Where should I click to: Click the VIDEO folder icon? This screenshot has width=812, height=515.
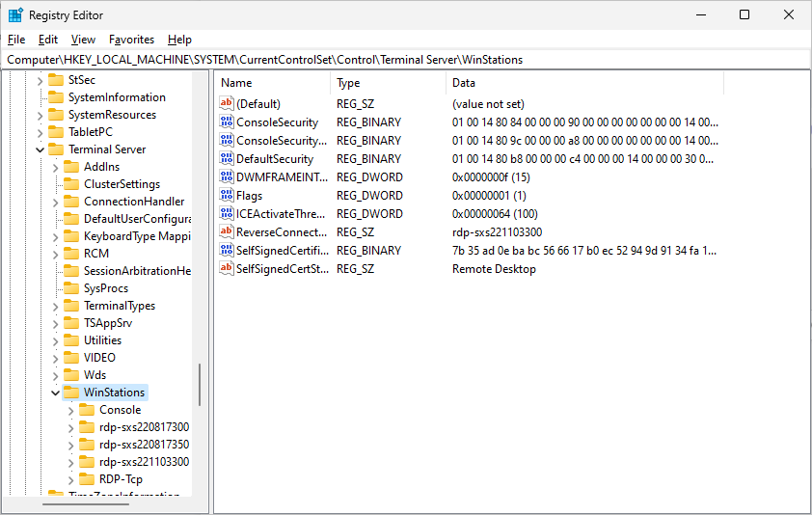(x=71, y=358)
